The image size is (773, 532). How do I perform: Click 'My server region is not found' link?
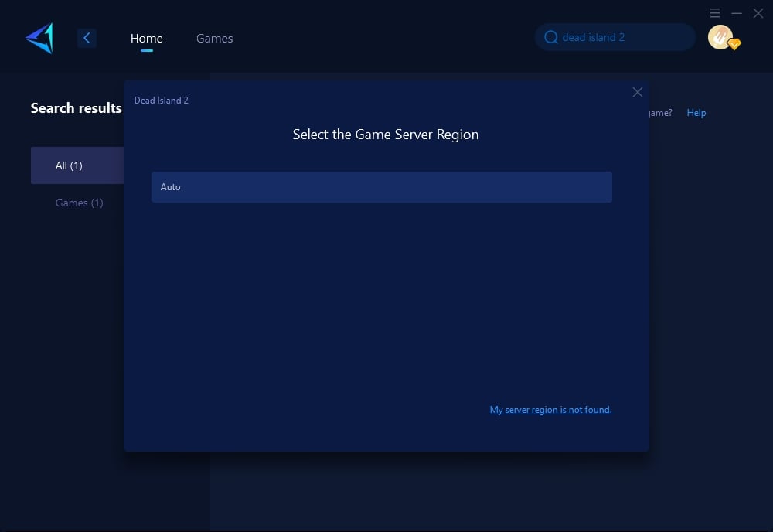tap(550, 410)
